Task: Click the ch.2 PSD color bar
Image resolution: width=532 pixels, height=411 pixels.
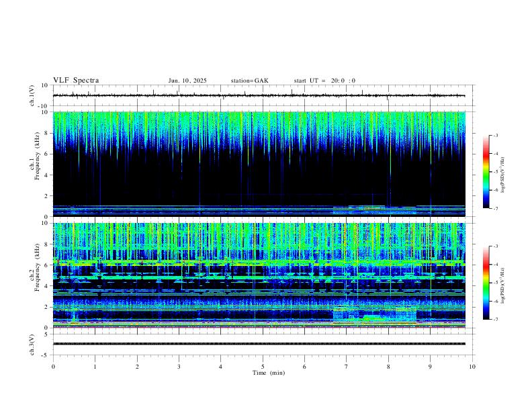Action: pos(486,283)
